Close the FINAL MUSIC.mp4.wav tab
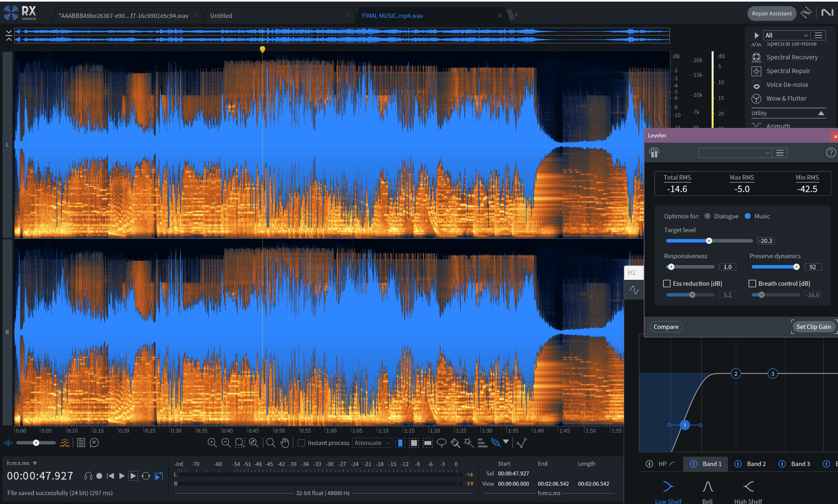Screen dimensions: 838x504 coord(499,16)
